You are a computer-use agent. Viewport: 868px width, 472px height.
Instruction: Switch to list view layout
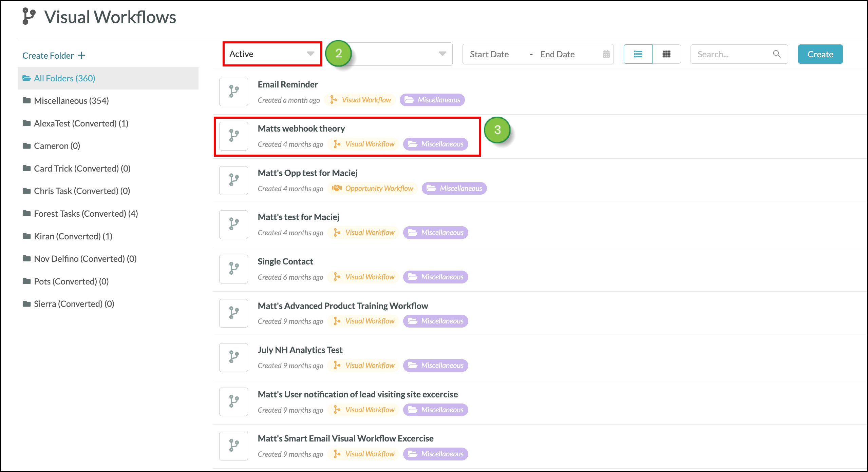(638, 54)
